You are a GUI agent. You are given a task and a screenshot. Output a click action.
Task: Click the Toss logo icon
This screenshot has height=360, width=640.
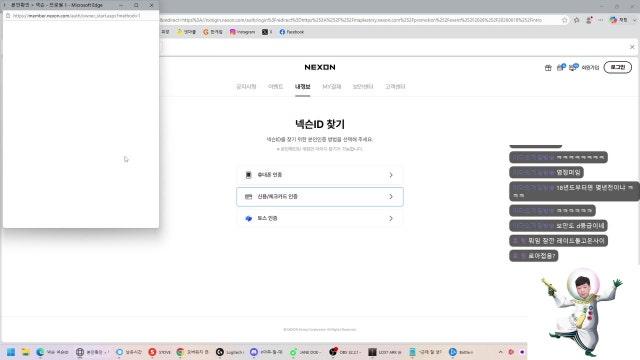[248, 218]
